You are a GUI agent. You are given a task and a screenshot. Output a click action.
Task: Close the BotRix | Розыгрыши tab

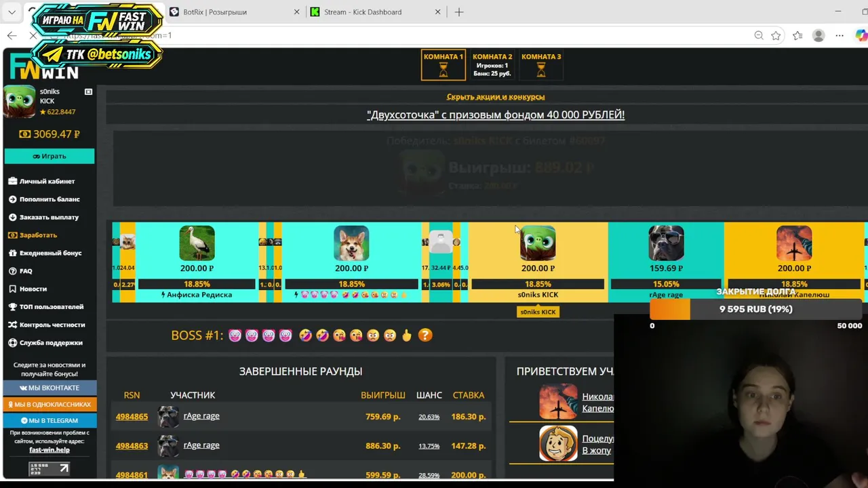pyautogui.click(x=296, y=12)
